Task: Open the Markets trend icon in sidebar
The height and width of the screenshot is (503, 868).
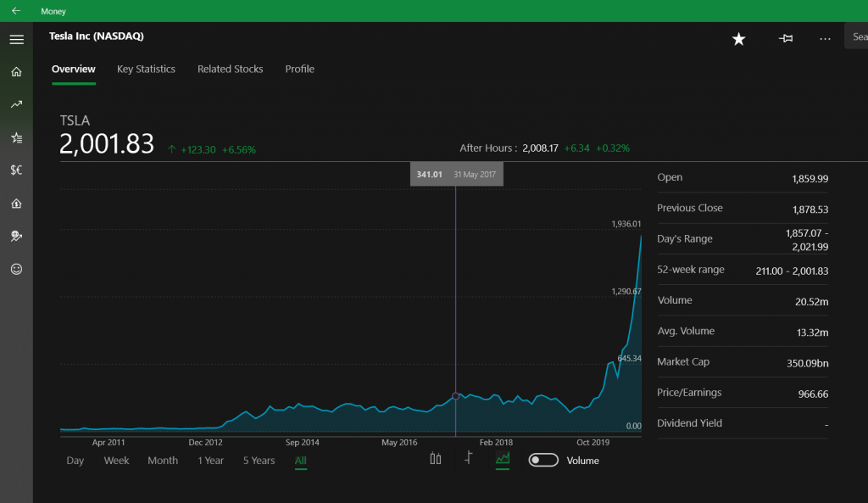Action: click(x=17, y=104)
